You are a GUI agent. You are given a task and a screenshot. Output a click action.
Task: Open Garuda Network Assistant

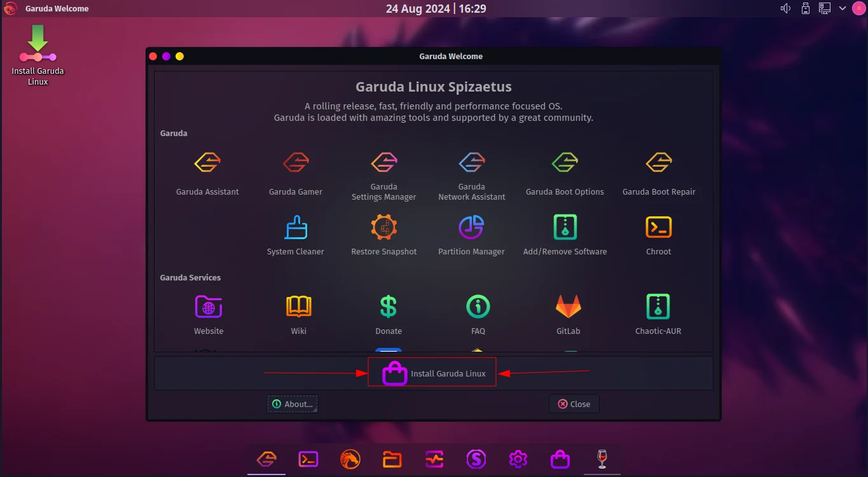pos(472,176)
